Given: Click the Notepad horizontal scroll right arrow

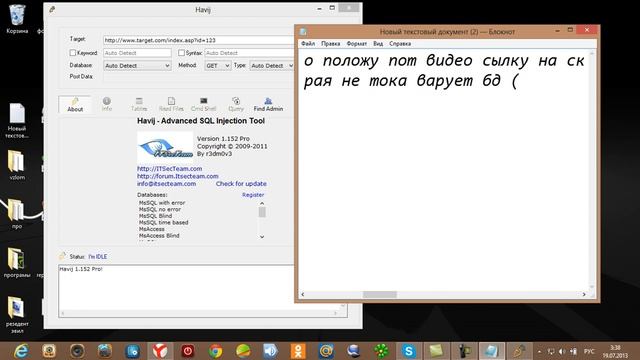Looking at the screenshot, I should pos(584,295).
